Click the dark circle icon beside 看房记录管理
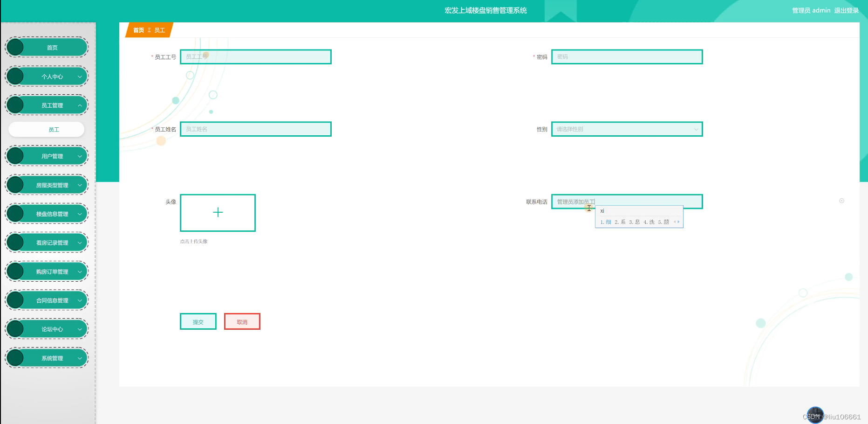This screenshot has width=868, height=424. click(x=15, y=243)
